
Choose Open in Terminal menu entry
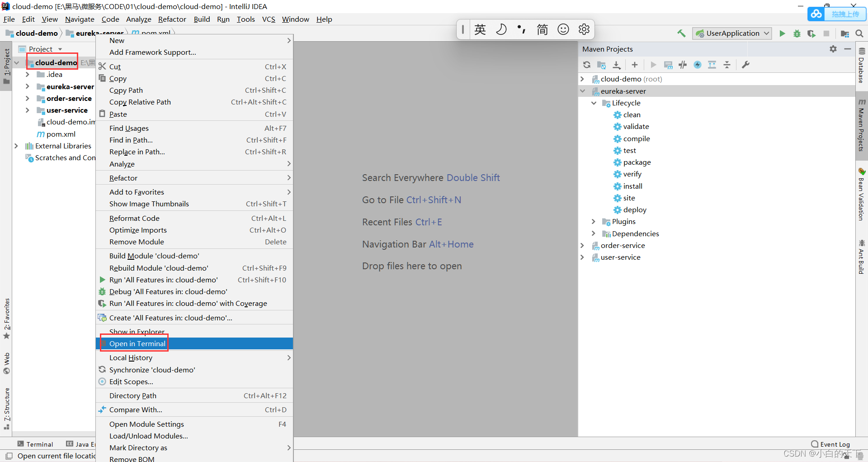coord(194,343)
